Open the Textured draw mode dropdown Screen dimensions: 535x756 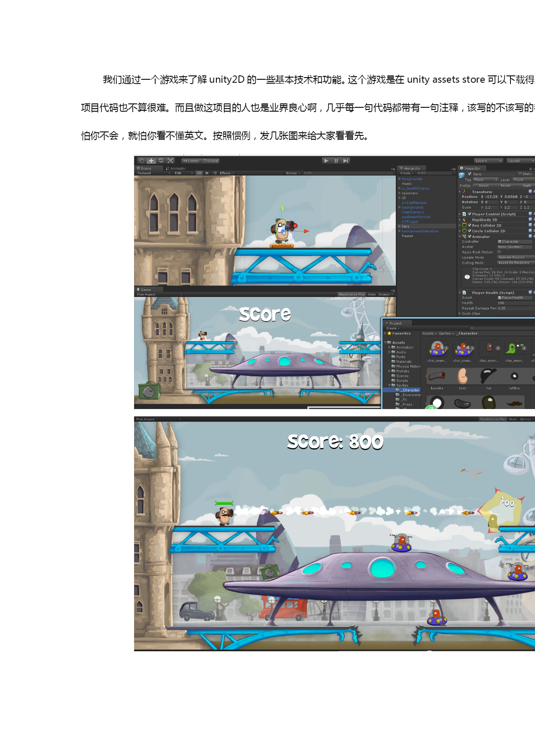pyautogui.click(x=153, y=173)
